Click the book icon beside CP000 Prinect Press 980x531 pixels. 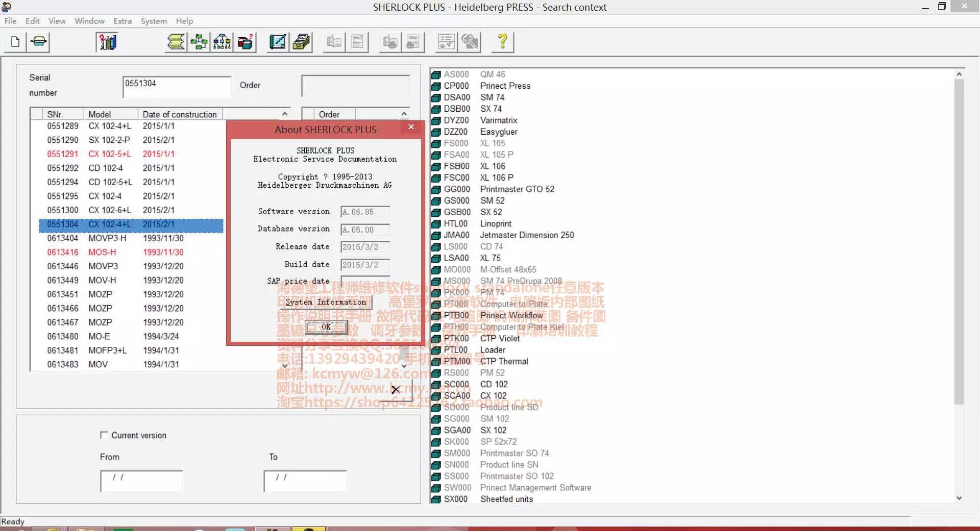point(436,86)
